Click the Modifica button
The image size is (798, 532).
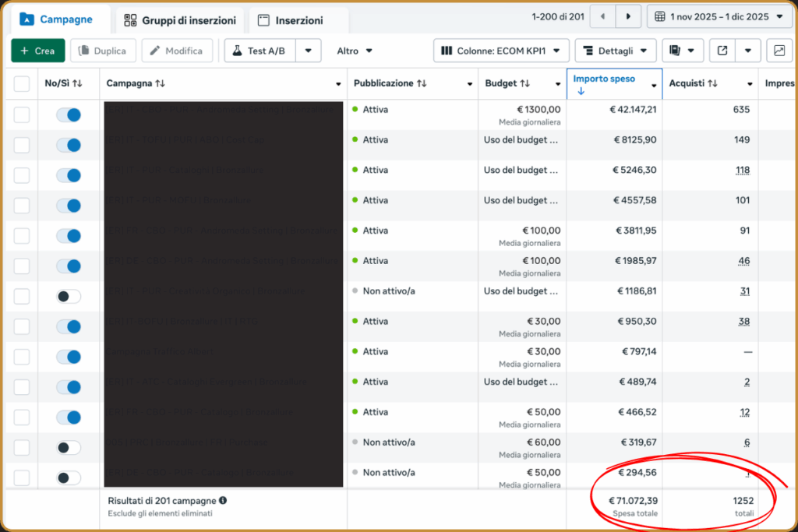point(177,51)
